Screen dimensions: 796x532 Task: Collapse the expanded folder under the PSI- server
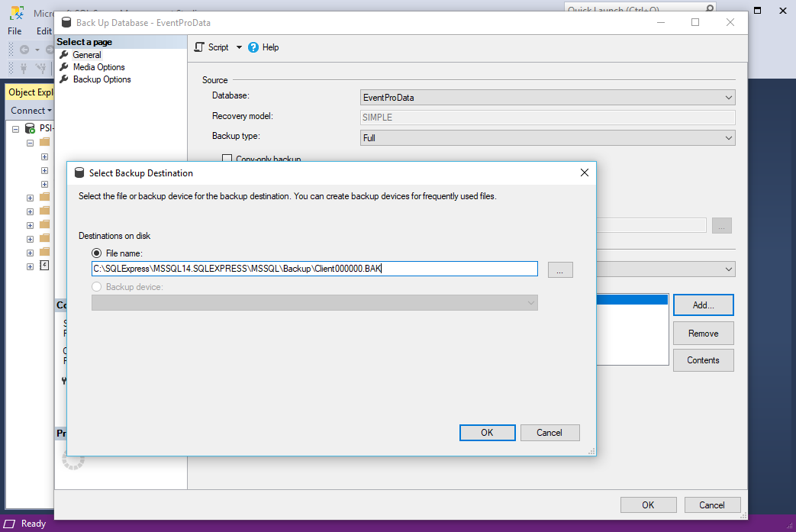[x=30, y=143]
